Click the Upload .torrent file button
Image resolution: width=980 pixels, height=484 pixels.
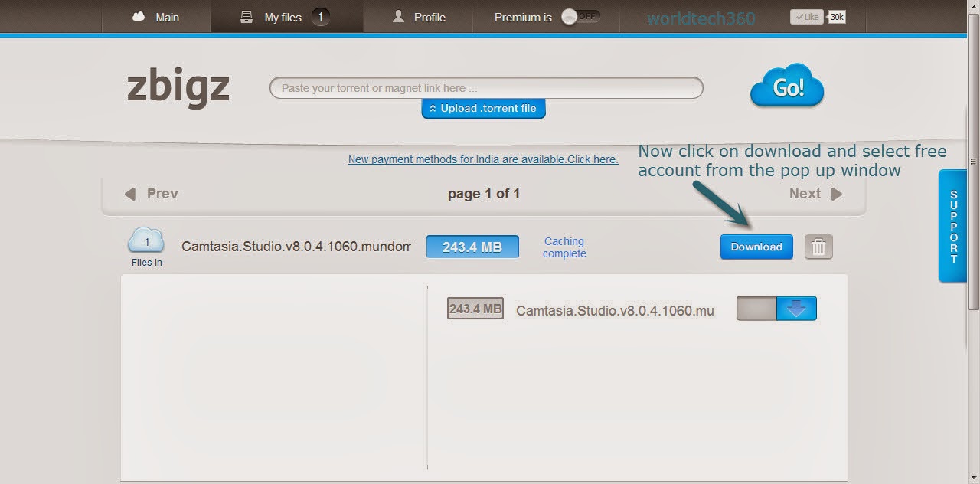(x=483, y=109)
